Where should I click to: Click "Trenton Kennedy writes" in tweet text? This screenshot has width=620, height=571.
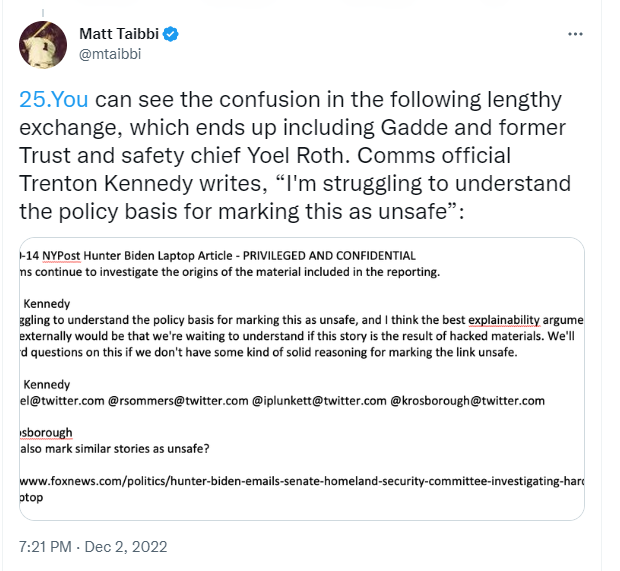coord(140,183)
